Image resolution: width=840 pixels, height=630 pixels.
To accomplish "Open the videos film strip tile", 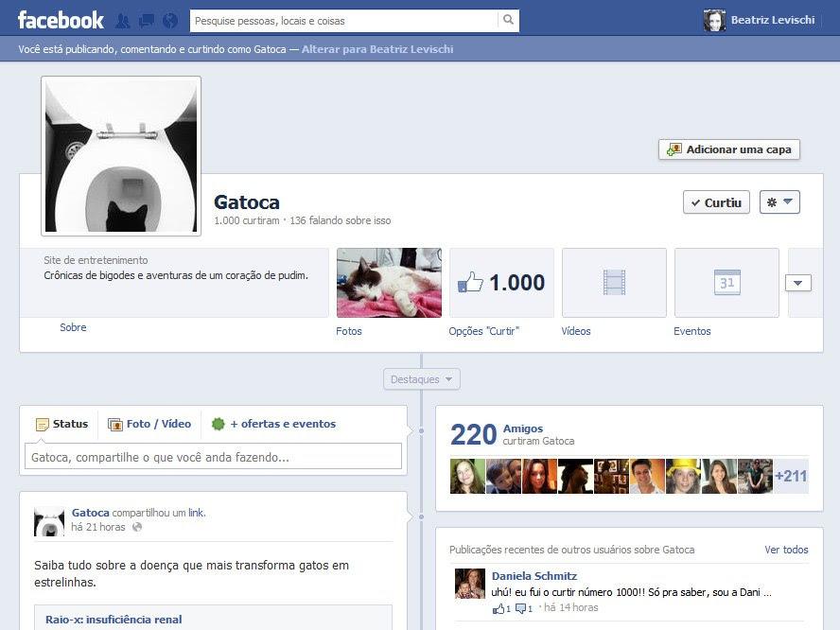I will coord(614,282).
